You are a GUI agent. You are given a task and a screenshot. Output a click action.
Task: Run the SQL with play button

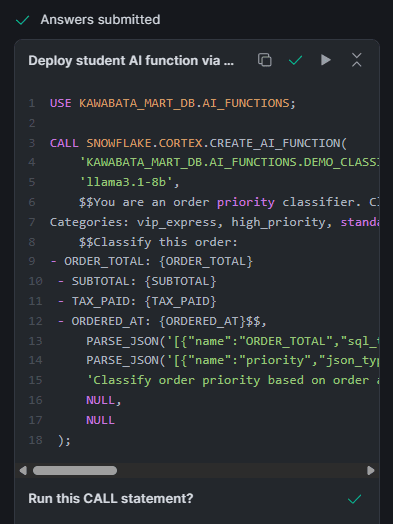[326, 60]
